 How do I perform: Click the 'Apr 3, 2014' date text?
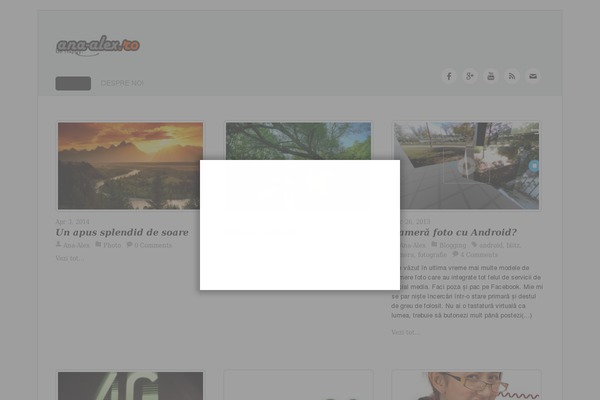[x=72, y=222]
